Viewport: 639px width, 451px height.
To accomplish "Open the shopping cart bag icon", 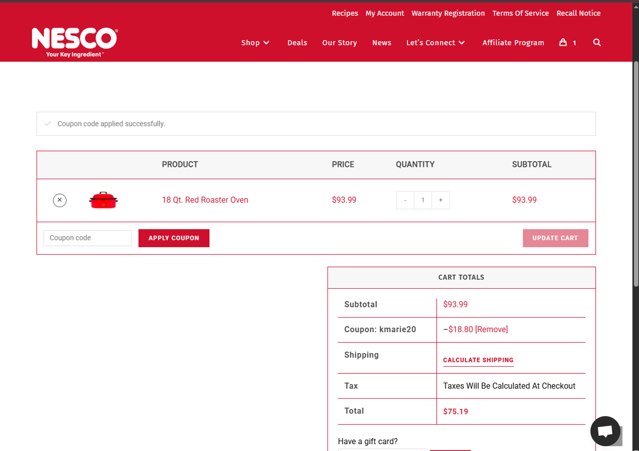I will coord(563,42).
